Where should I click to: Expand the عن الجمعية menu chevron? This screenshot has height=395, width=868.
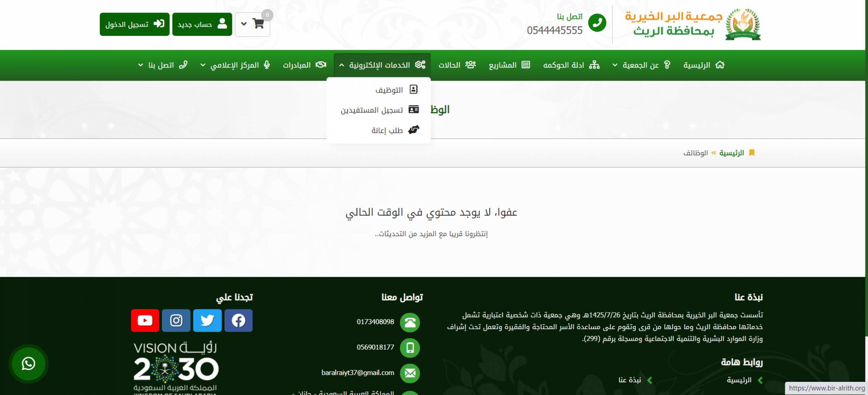(615, 65)
